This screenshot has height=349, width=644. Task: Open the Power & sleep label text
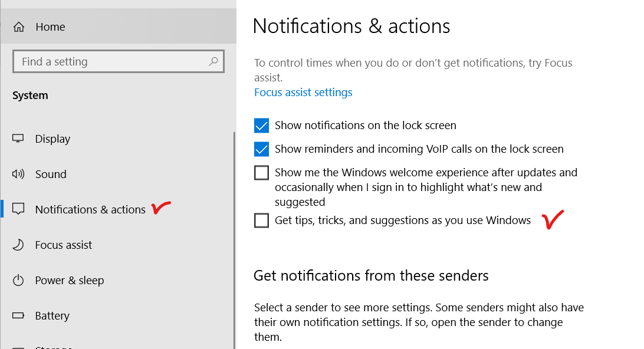[70, 280]
